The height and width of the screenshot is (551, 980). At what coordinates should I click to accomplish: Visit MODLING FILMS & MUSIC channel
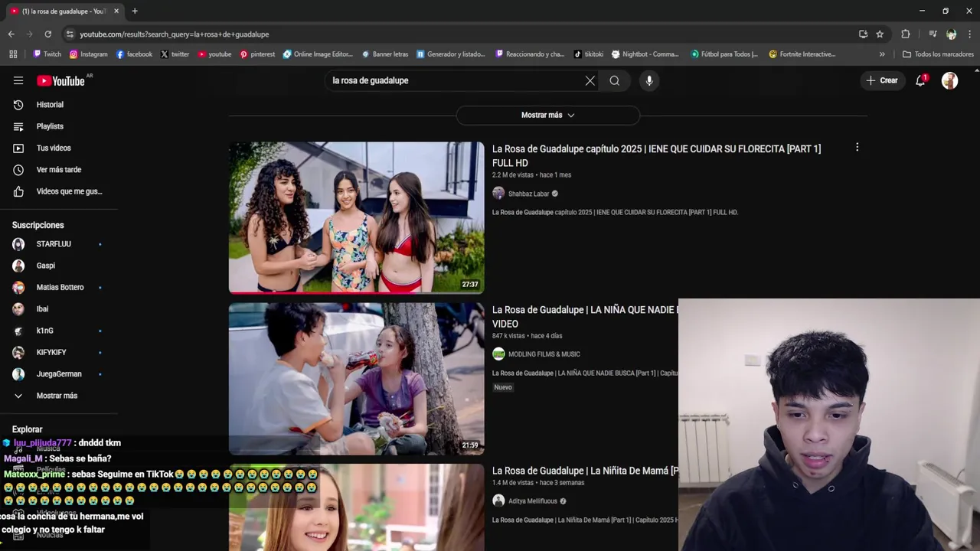(544, 354)
